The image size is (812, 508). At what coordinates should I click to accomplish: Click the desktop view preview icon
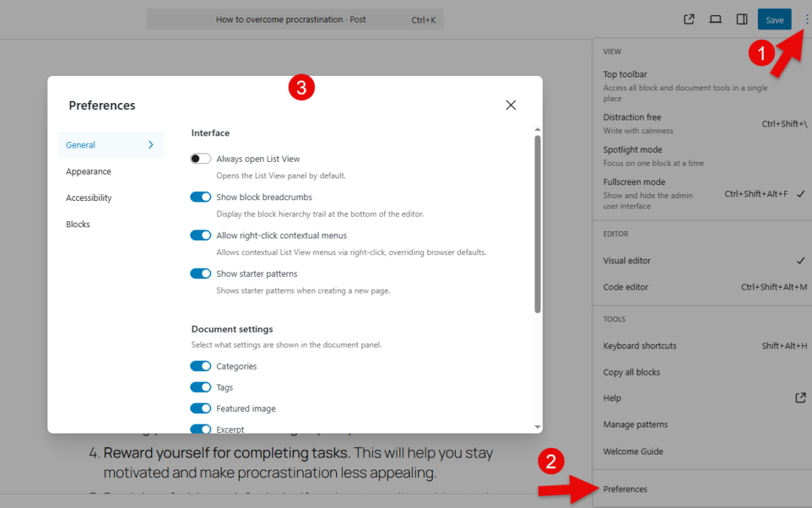[715, 20]
